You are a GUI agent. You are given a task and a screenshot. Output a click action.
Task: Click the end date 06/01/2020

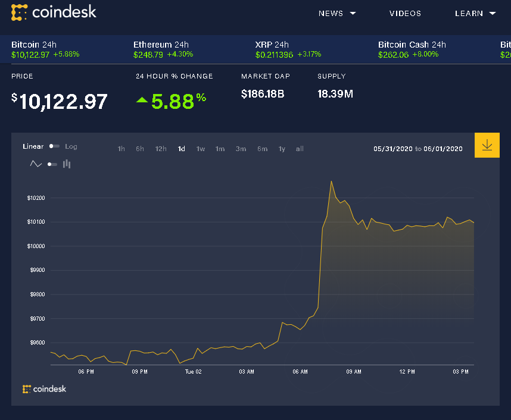(x=443, y=149)
